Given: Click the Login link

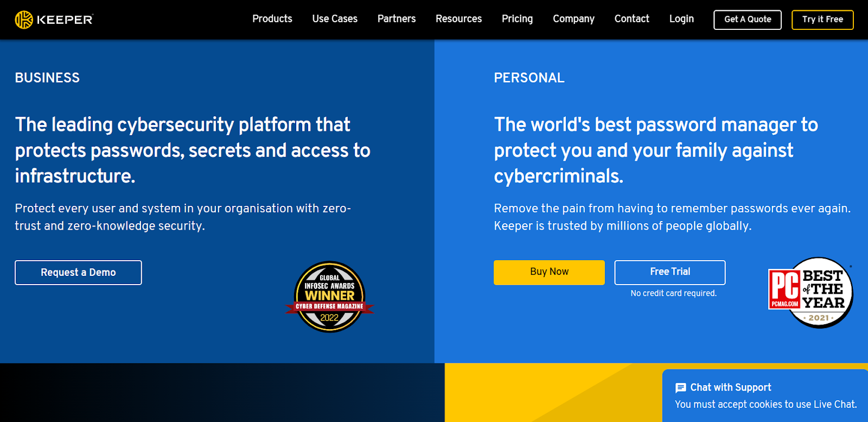Looking at the screenshot, I should 681,19.
